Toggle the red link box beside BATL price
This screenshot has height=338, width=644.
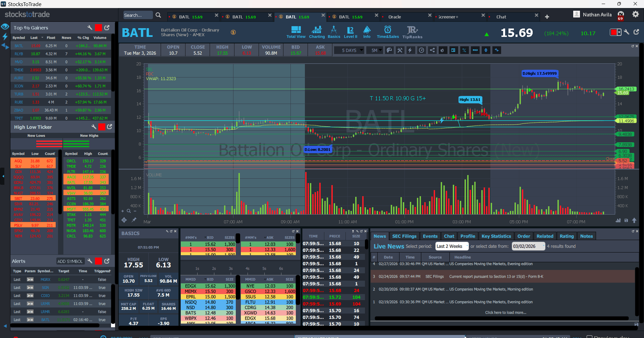coord(614,32)
